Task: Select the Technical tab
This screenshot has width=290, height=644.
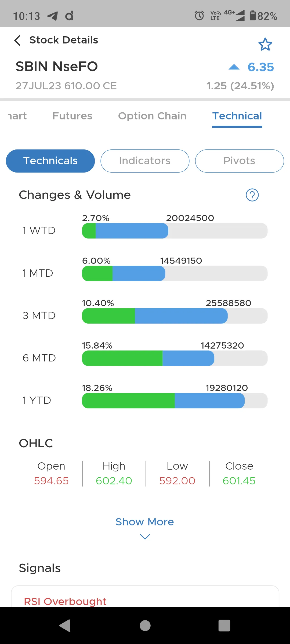Action: click(x=237, y=116)
